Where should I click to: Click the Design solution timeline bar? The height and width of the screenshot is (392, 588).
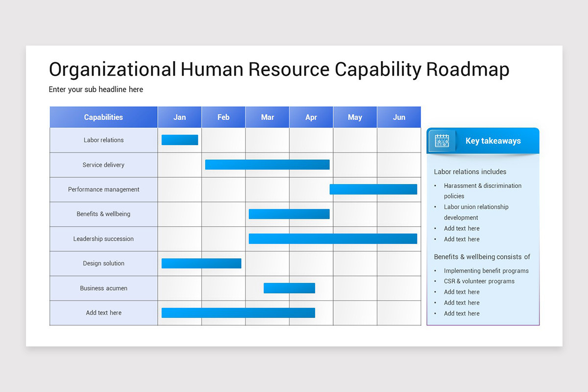pos(201,263)
